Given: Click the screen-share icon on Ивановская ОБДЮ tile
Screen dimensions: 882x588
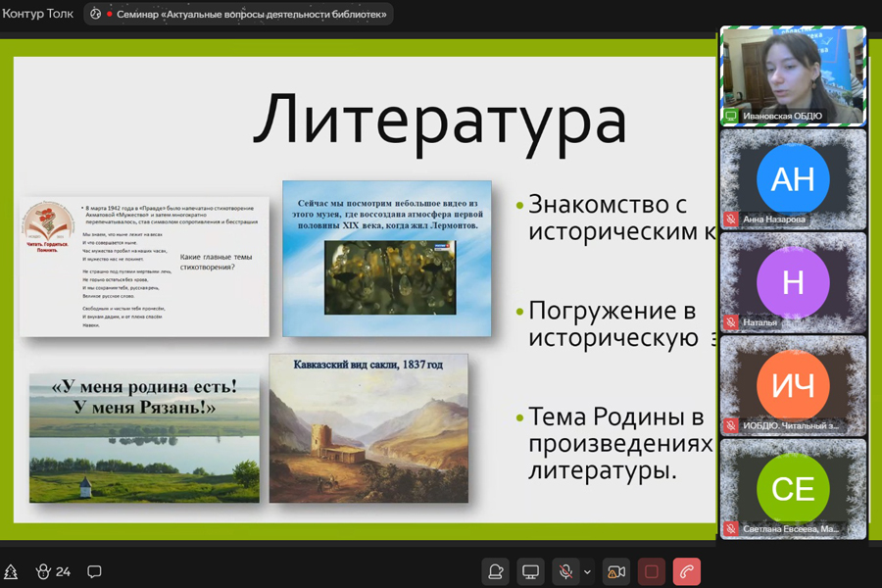Looking at the screenshot, I should click(x=730, y=116).
